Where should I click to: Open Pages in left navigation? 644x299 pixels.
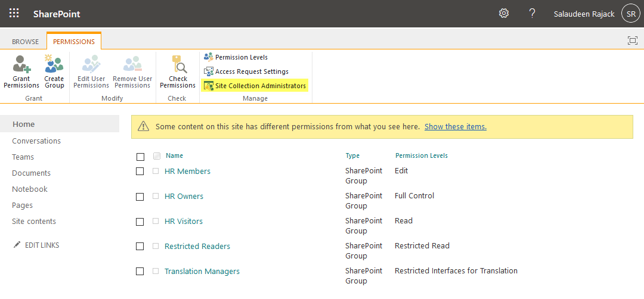pos(22,205)
